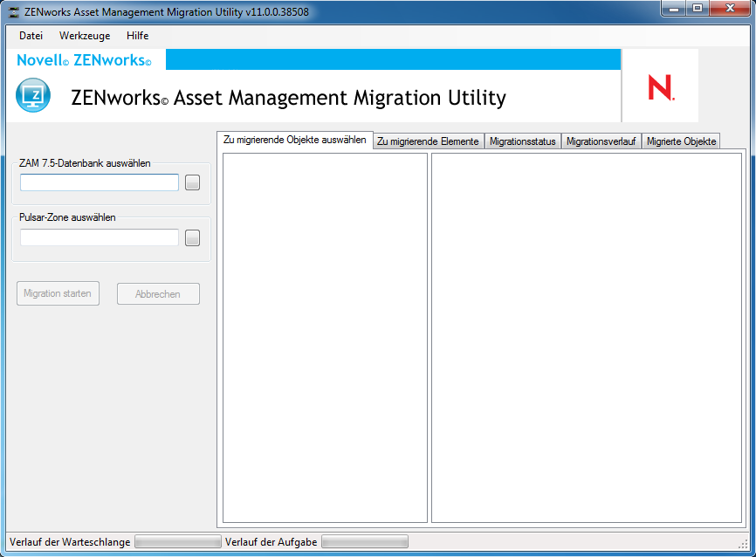The image size is (756, 557).
Task: Open the Migrationsverlauf tab
Action: tap(601, 141)
